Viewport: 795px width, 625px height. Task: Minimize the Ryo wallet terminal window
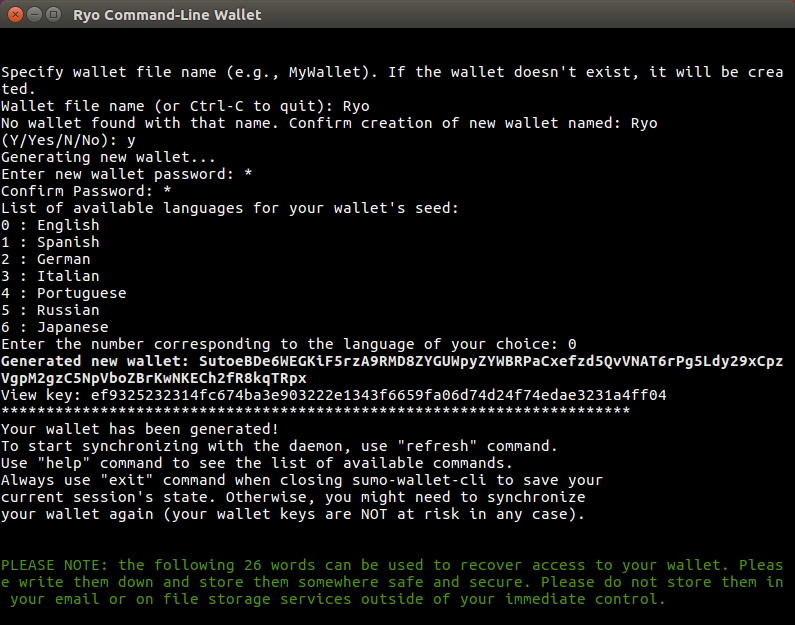34,15
